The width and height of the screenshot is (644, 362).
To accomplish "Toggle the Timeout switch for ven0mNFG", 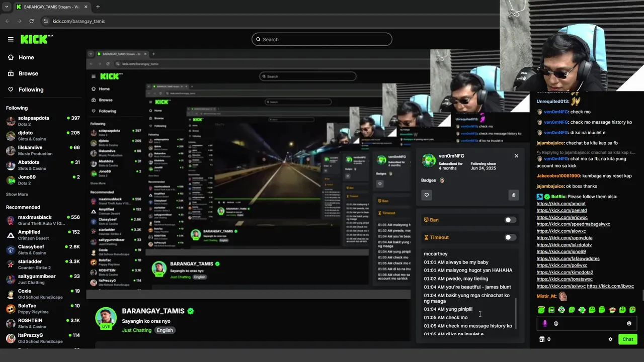I will tap(510, 237).
